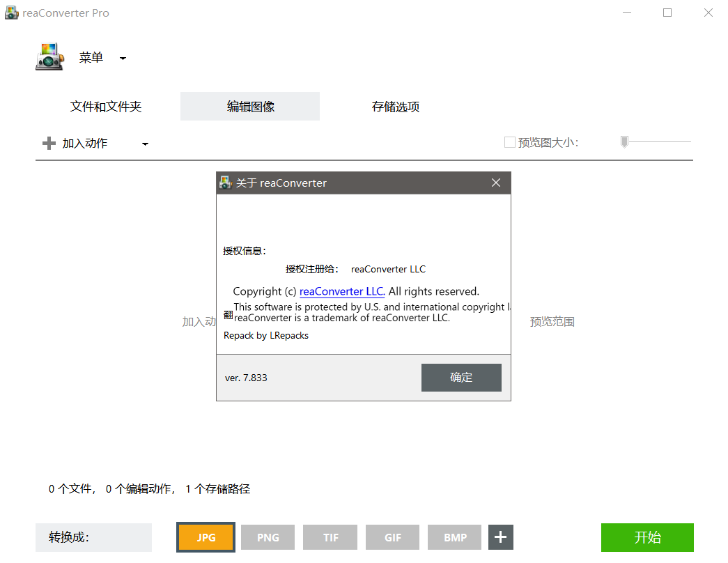
Task: Expand the 加入动作 dropdown arrow
Action: 145,143
